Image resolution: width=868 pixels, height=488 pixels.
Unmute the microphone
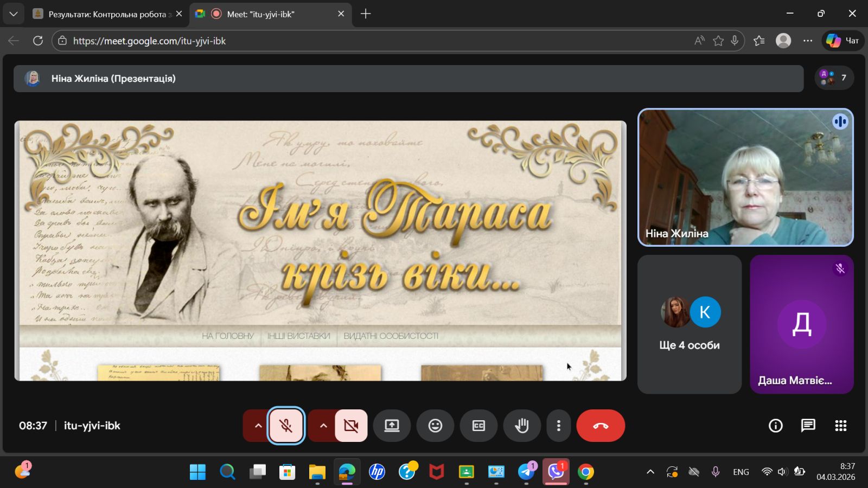pyautogui.click(x=286, y=426)
